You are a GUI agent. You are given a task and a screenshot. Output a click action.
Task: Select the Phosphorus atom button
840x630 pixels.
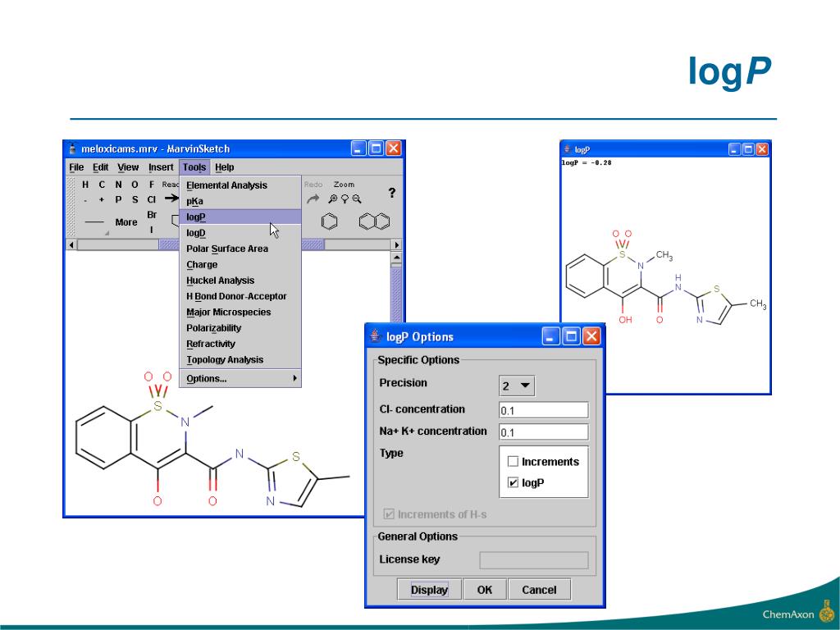point(118,200)
